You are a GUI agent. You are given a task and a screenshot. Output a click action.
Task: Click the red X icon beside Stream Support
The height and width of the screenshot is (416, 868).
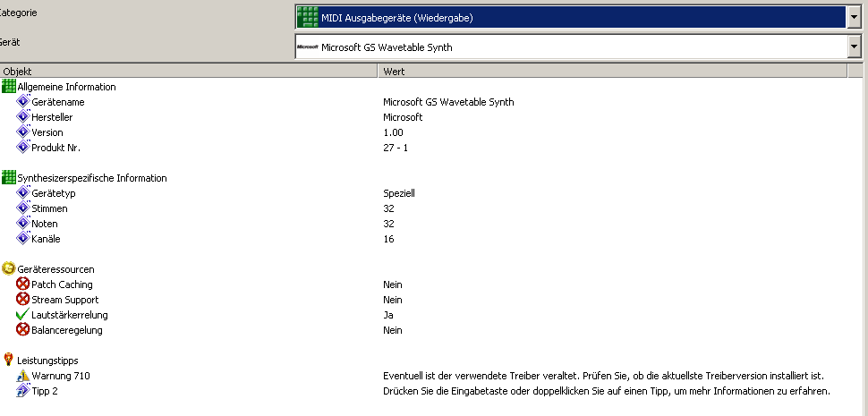(x=23, y=300)
